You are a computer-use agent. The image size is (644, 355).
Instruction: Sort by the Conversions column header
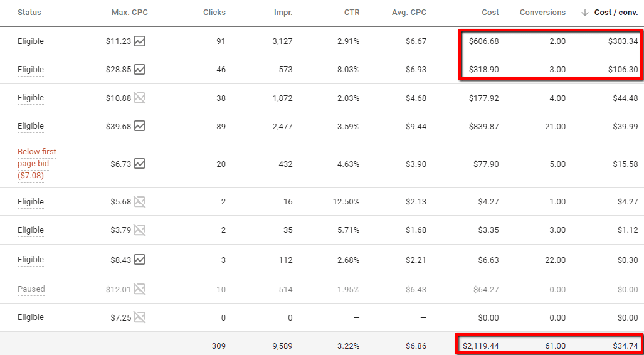pyautogui.click(x=542, y=13)
